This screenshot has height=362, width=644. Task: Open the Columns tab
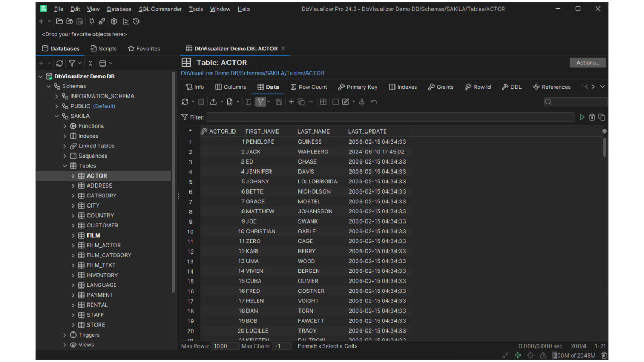click(x=230, y=87)
